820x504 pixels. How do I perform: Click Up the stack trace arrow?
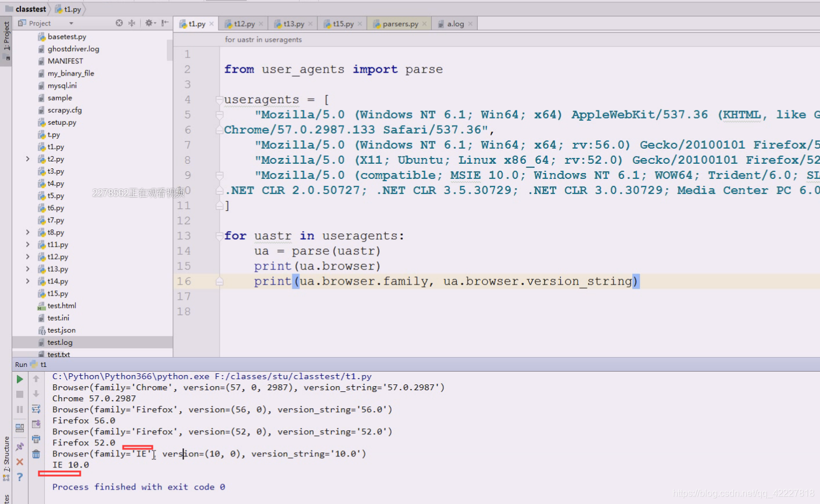coord(36,379)
